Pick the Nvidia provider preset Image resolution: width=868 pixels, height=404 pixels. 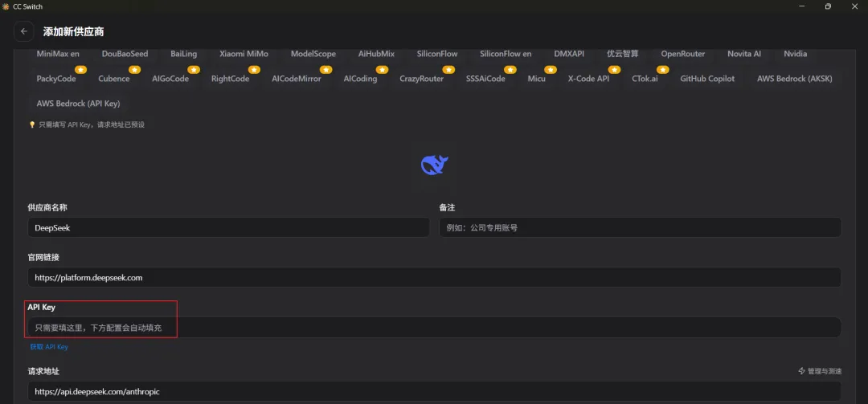(796, 54)
